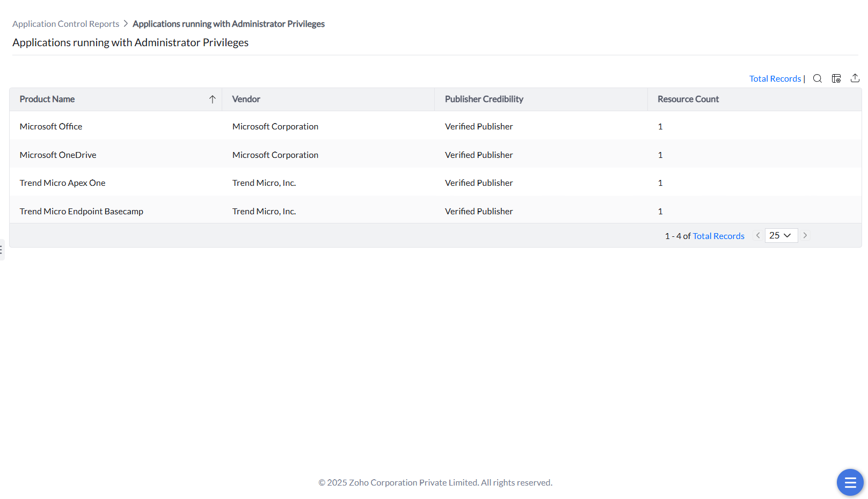The width and height of the screenshot is (868, 499).
Task: Toggle the Product Name sort arrow
Action: click(213, 99)
